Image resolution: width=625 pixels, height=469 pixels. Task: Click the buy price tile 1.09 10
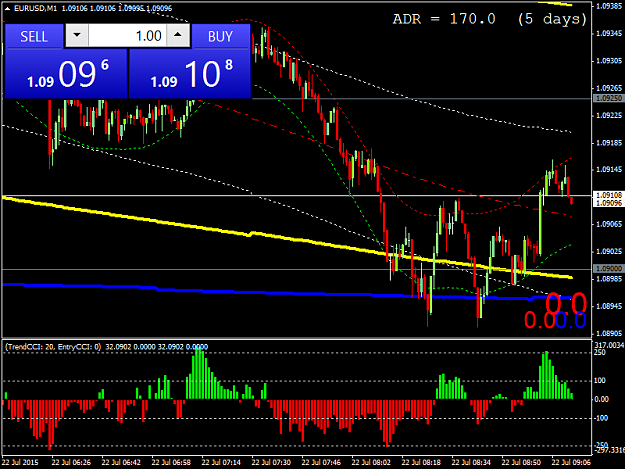tap(190, 74)
